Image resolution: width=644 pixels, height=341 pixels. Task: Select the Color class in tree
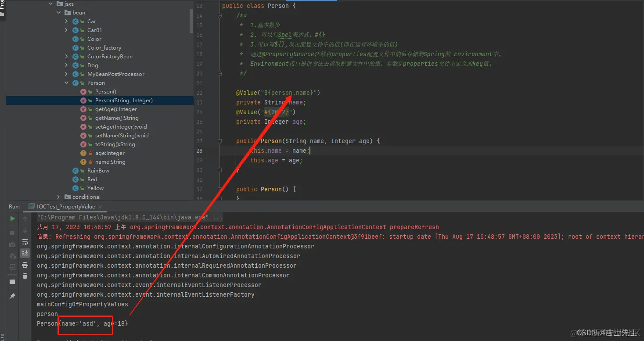pyautogui.click(x=94, y=39)
